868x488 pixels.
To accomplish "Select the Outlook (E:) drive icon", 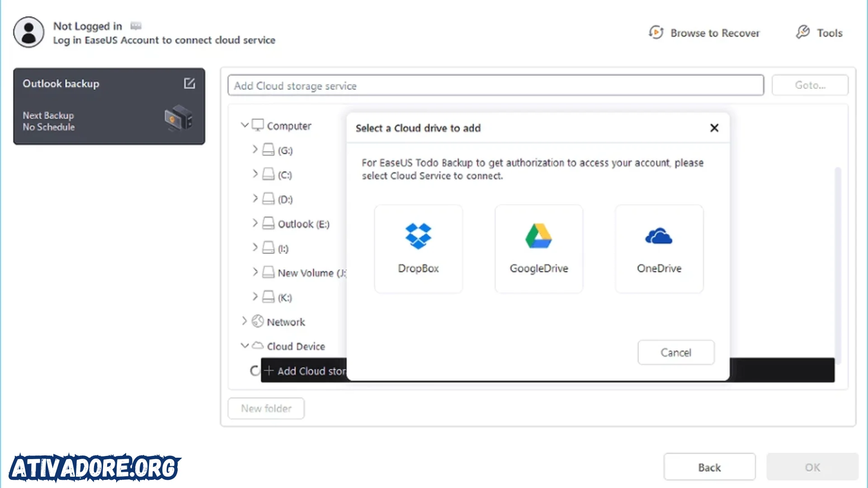I will click(269, 223).
